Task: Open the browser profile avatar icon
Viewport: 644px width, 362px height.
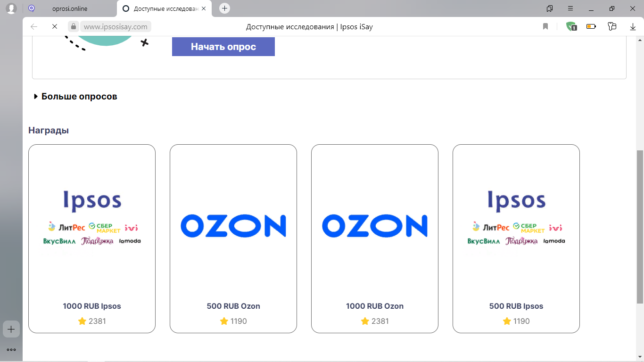Action: click(x=11, y=8)
